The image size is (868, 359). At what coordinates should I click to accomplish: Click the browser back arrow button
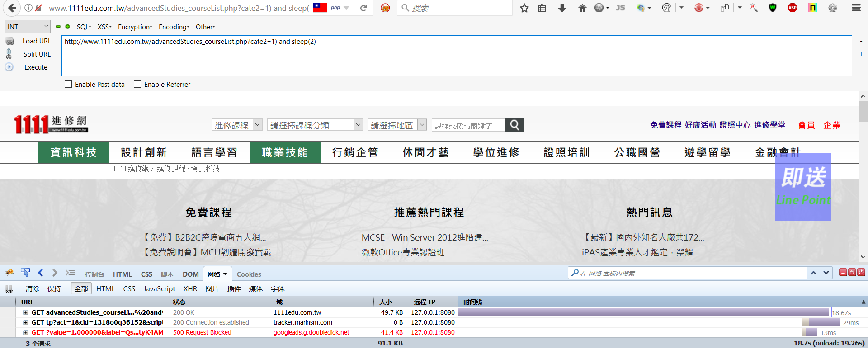pos(12,8)
